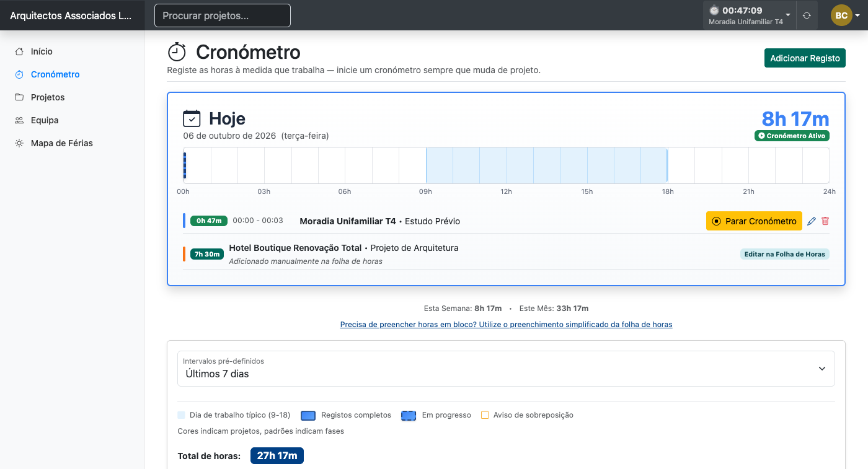868x469 pixels.
Task: Click the pencil edit icon for Moradia Unifamiliar T4
Action: click(812, 221)
